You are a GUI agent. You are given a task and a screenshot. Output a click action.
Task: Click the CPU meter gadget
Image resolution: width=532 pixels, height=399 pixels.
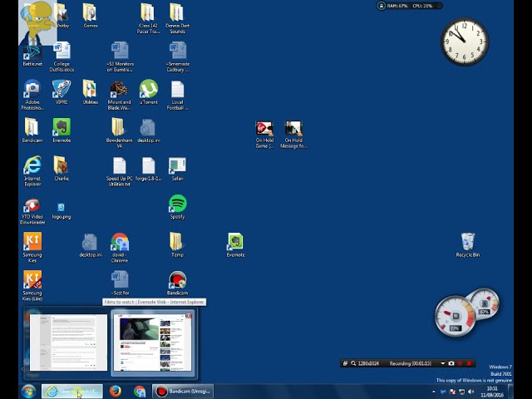click(455, 316)
